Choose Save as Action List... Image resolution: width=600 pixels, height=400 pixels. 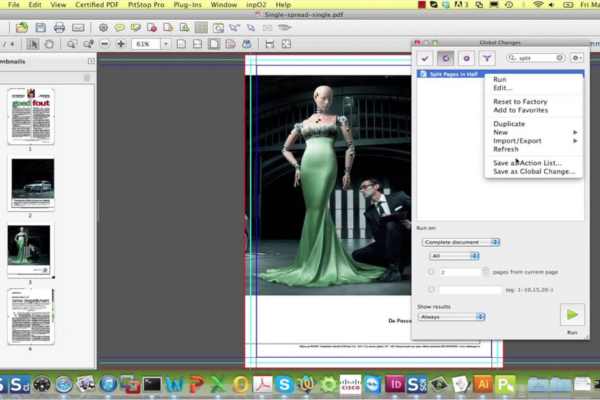[527, 163]
